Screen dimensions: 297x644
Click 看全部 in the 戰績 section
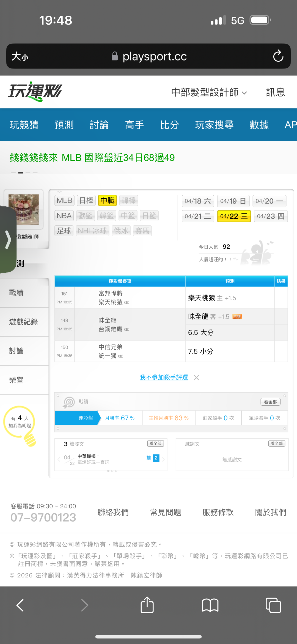(270, 402)
